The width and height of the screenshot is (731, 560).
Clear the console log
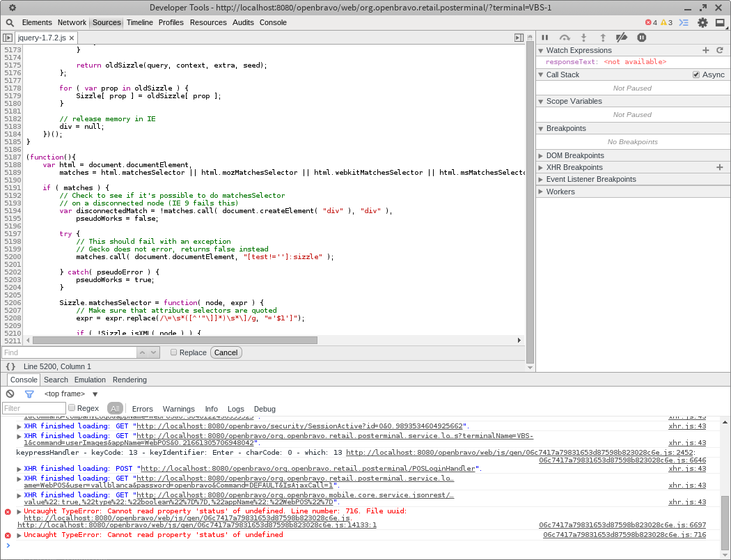tap(10, 394)
